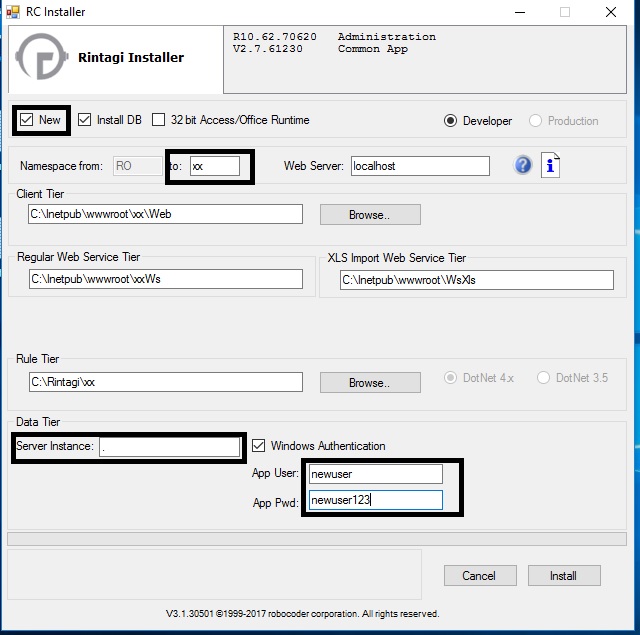
Task: Toggle the New checkbox
Action: pos(27,120)
